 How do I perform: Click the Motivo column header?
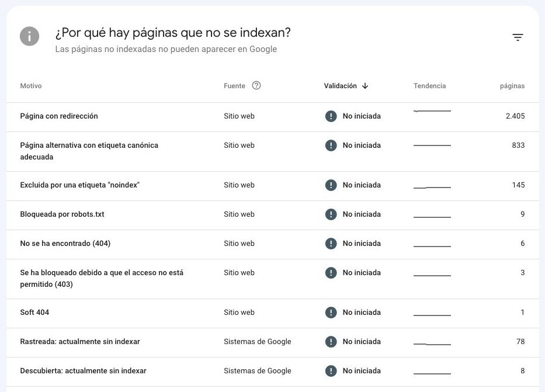click(x=31, y=86)
